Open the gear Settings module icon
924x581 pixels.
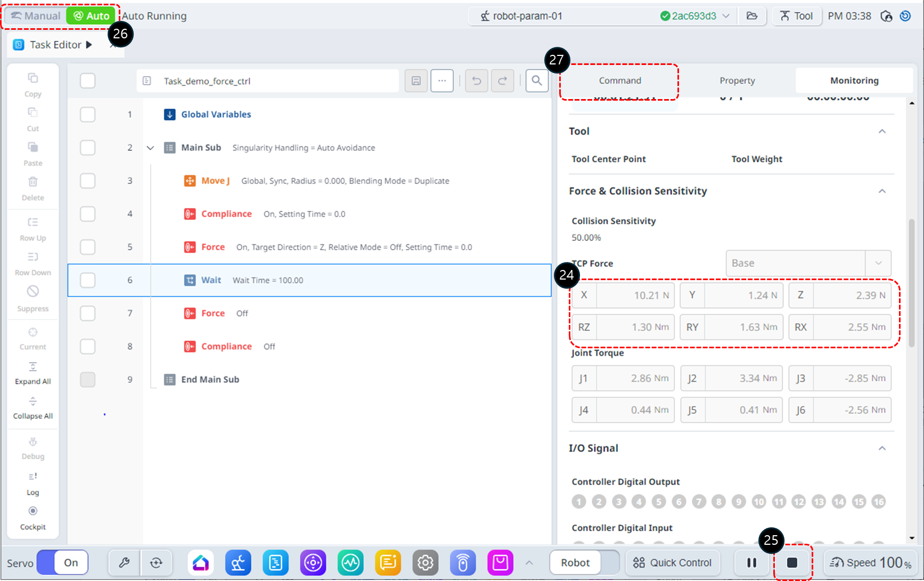pyautogui.click(x=425, y=563)
